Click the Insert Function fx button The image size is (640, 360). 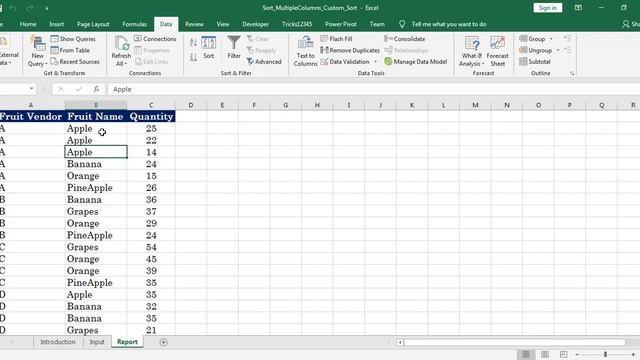pos(96,89)
